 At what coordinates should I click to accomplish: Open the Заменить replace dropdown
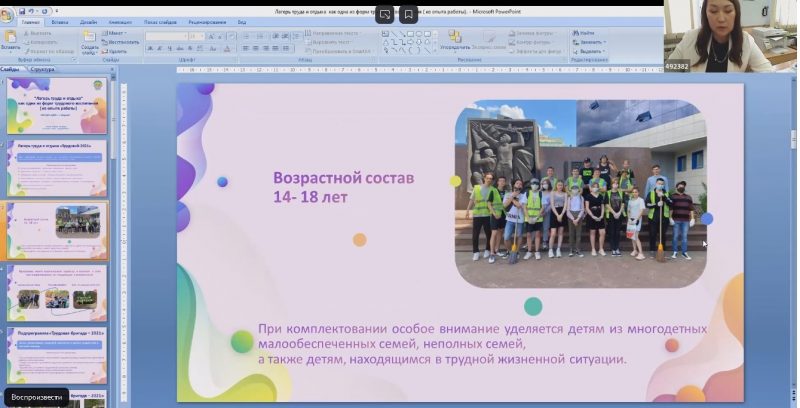point(589,42)
